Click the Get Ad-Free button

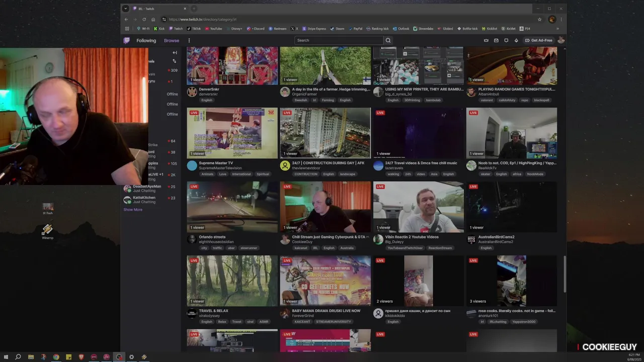[538, 40]
